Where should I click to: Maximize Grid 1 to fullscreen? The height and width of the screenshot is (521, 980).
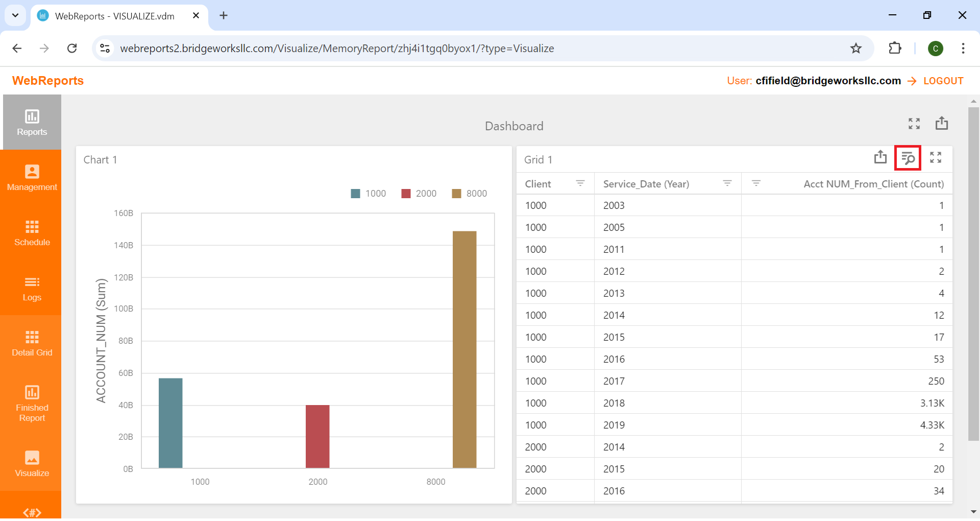936,158
